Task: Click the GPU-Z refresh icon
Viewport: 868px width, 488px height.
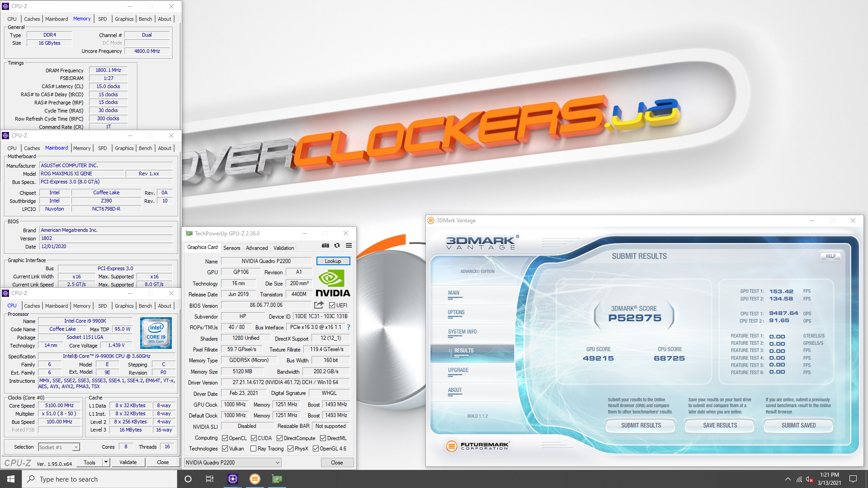Action: (337, 245)
